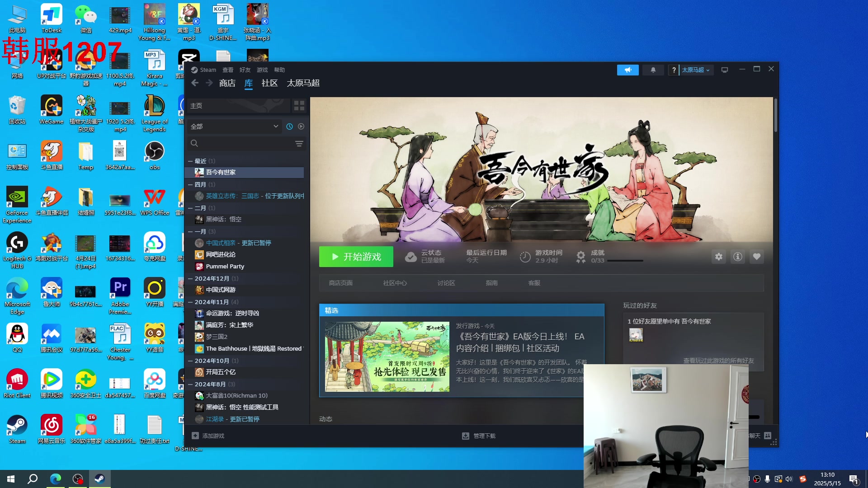Open Steam notifications bell
This screenshot has width=868, height=488.
coord(653,70)
